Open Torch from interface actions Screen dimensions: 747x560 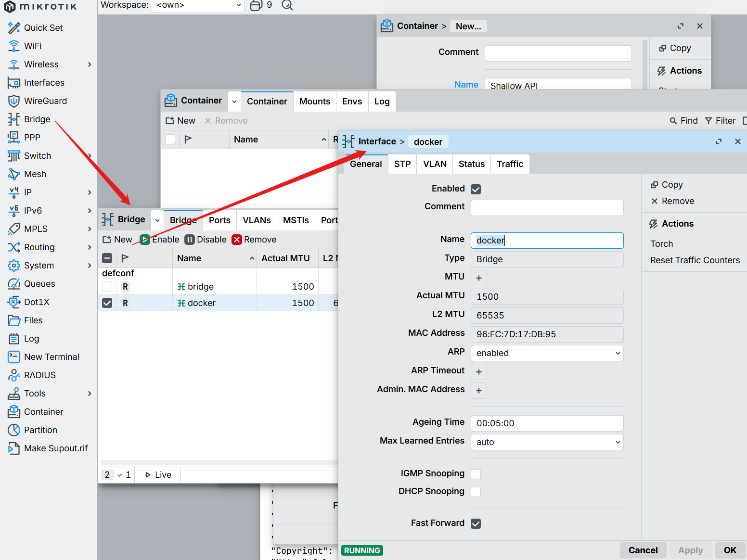(661, 244)
